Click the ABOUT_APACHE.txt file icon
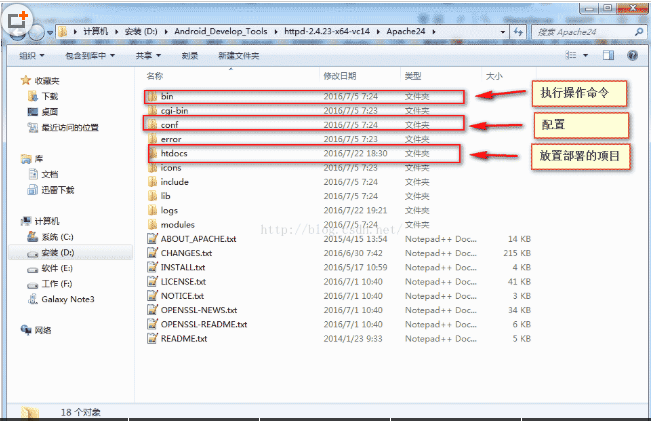The width and height of the screenshot is (651, 421). click(152, 239)
